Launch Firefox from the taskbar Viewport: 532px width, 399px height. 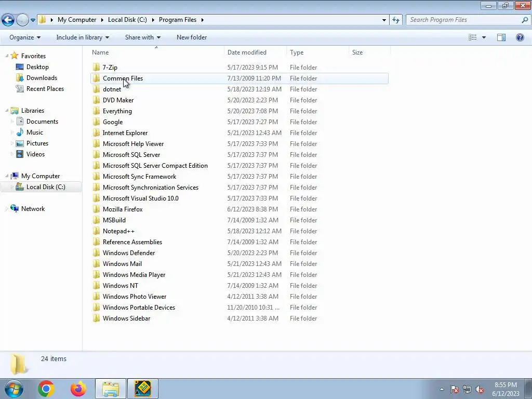[x=78, y=389]
